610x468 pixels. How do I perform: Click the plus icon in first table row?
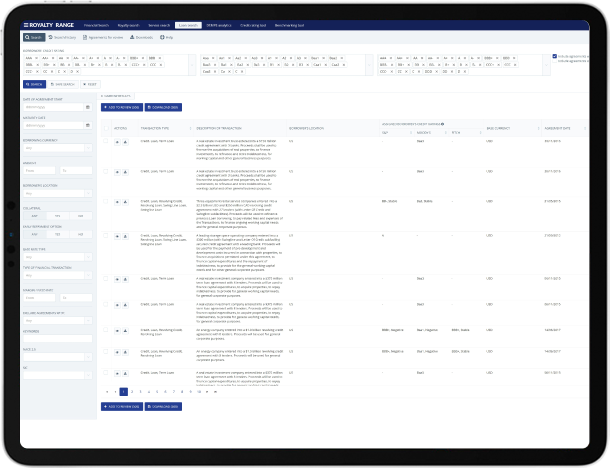[x=118, y=143]
